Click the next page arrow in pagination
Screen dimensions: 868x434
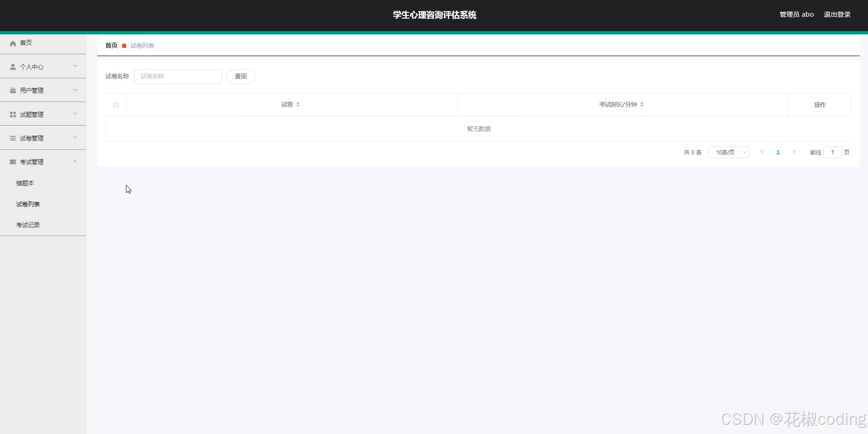pos(794,152)
